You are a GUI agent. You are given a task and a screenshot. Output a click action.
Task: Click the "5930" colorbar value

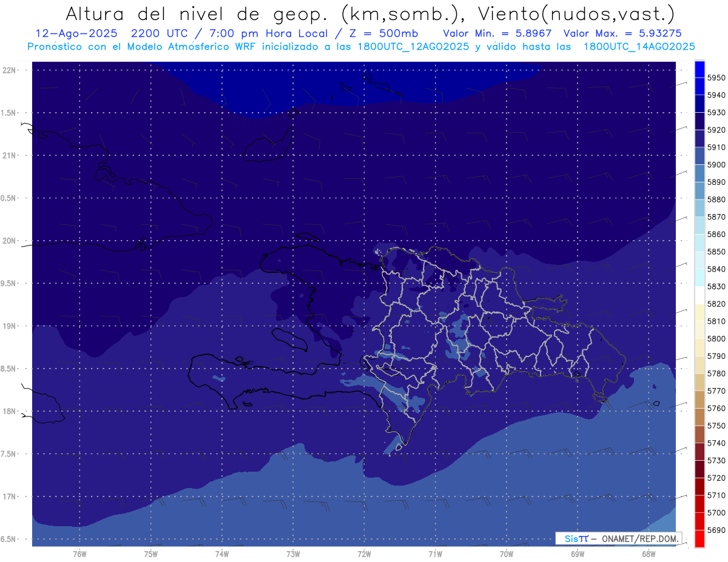716,112
